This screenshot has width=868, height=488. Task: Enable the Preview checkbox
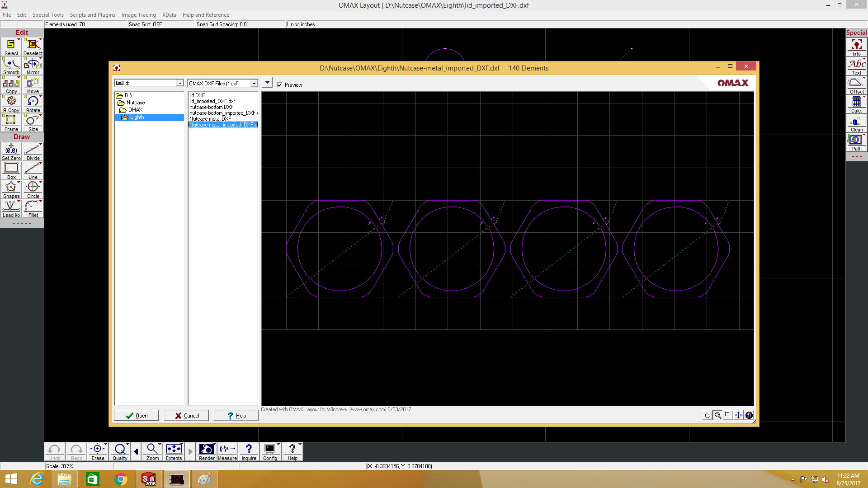coord(279,85)
